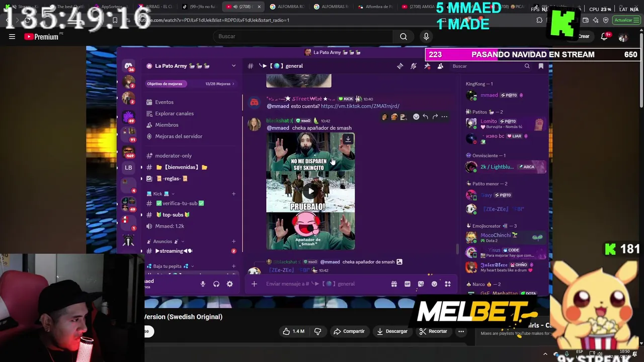The width and height of the screenshot is (644, 362).
Task: Open MocoChinchi member entry
Action: [506, 237]
